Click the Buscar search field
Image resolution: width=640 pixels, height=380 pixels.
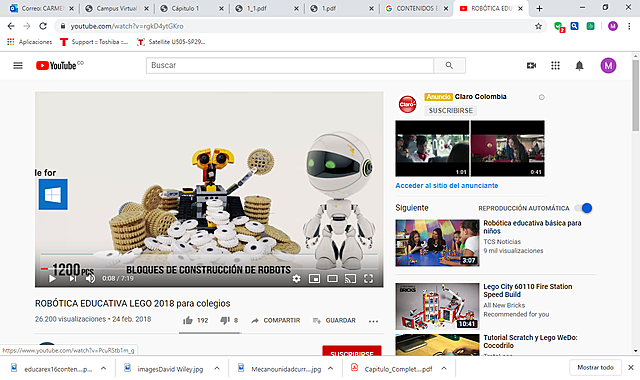click(x=290, y=65)
